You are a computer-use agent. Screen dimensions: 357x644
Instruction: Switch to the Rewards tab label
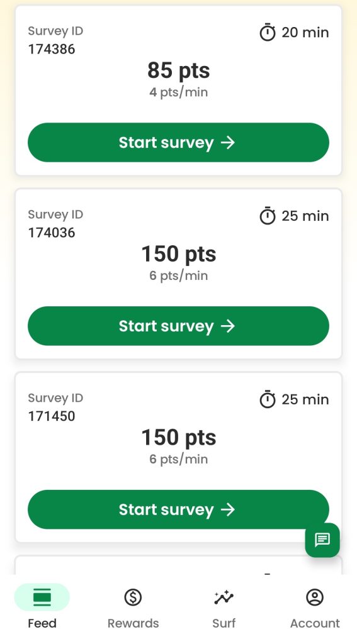(133, 623)
